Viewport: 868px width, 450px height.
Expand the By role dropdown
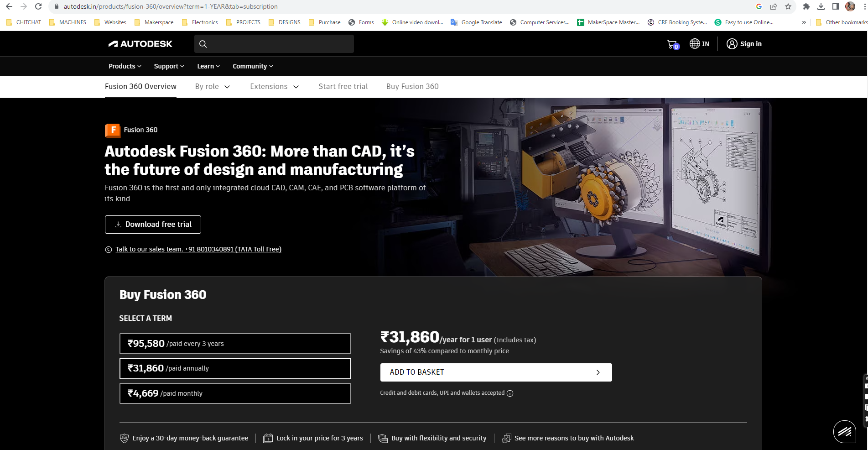click(x=213, y=87)
